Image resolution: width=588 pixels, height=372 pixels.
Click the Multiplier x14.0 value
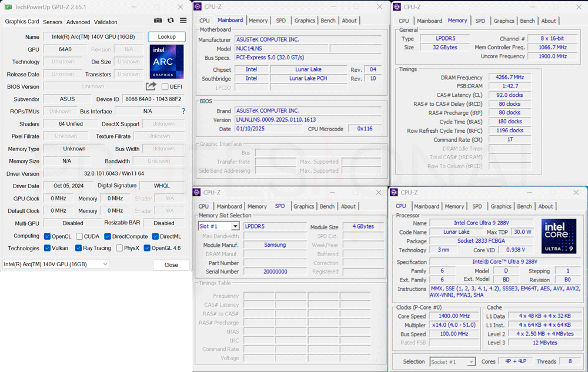(x=454, y=325)
